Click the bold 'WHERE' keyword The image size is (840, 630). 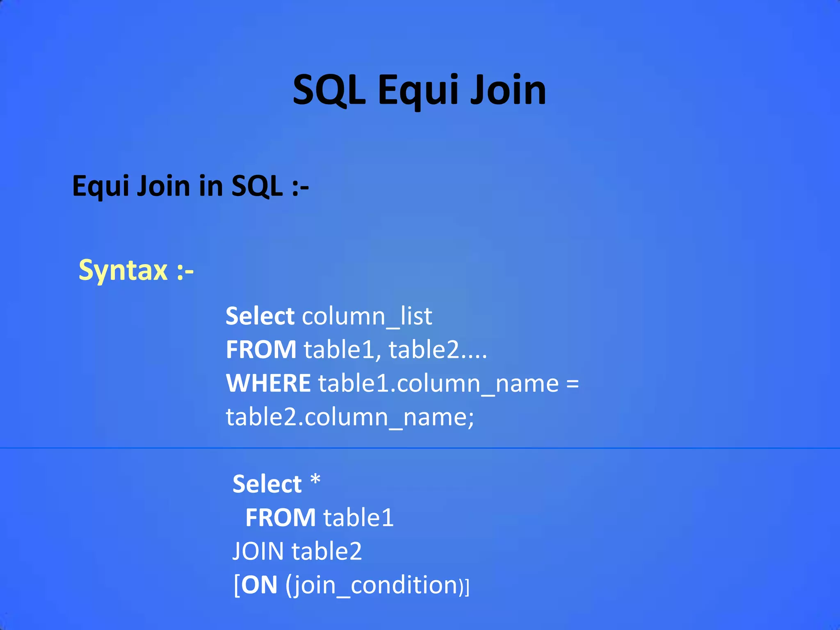pyautogui.click(x=268, y=383)
